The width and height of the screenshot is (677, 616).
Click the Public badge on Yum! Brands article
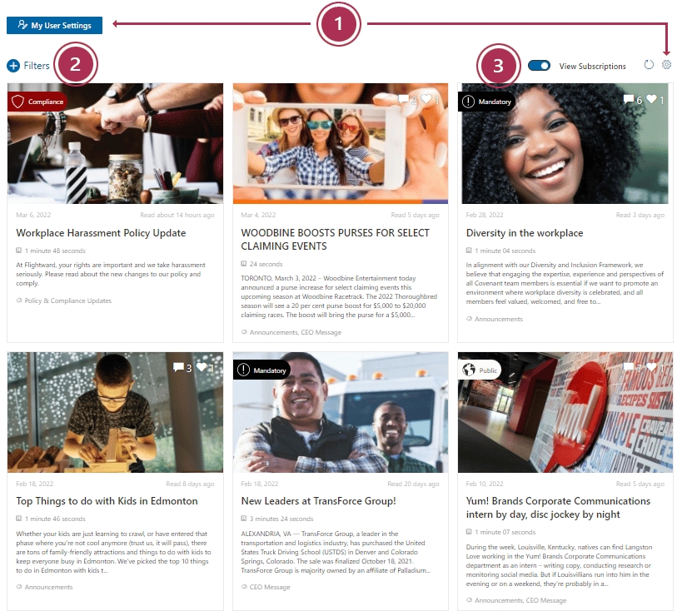tap(480, 370)
